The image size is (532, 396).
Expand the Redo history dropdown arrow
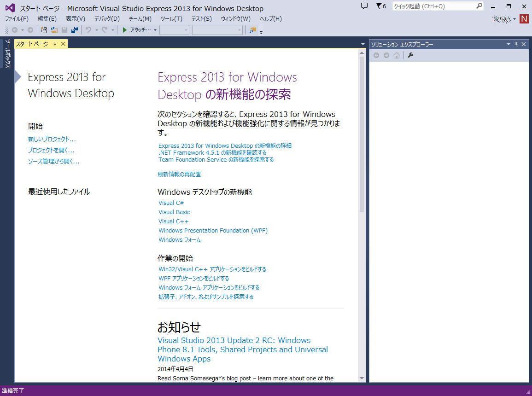click(x=113, y=30)
